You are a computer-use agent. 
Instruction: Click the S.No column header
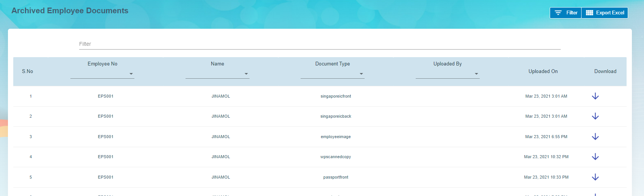[x=28, y=72]
